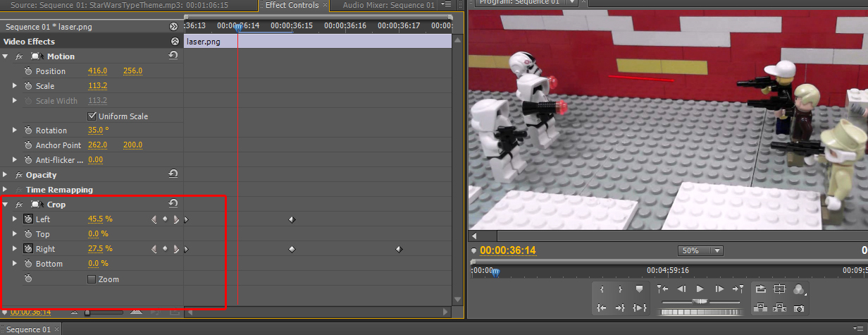Click the Extract button

(779, 307)
